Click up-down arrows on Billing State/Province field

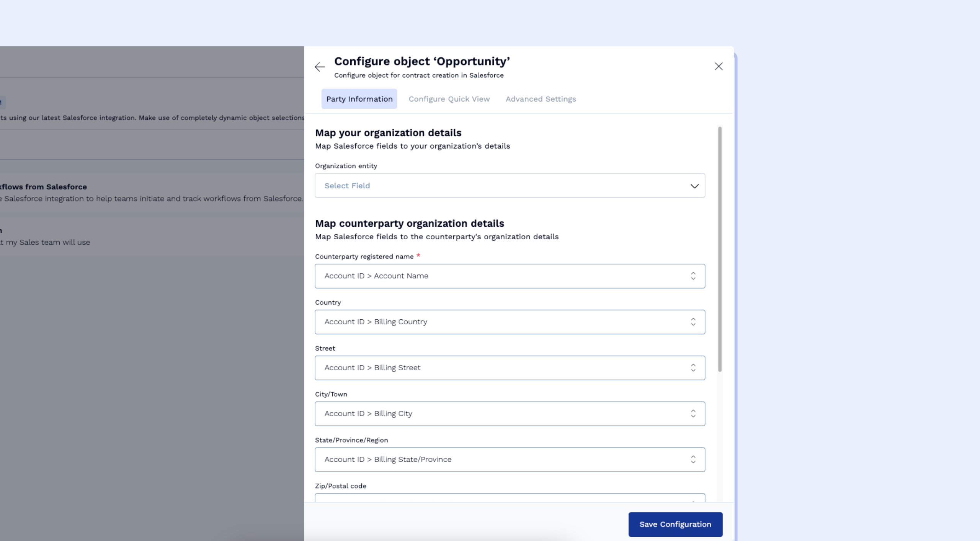coord(693,460)
